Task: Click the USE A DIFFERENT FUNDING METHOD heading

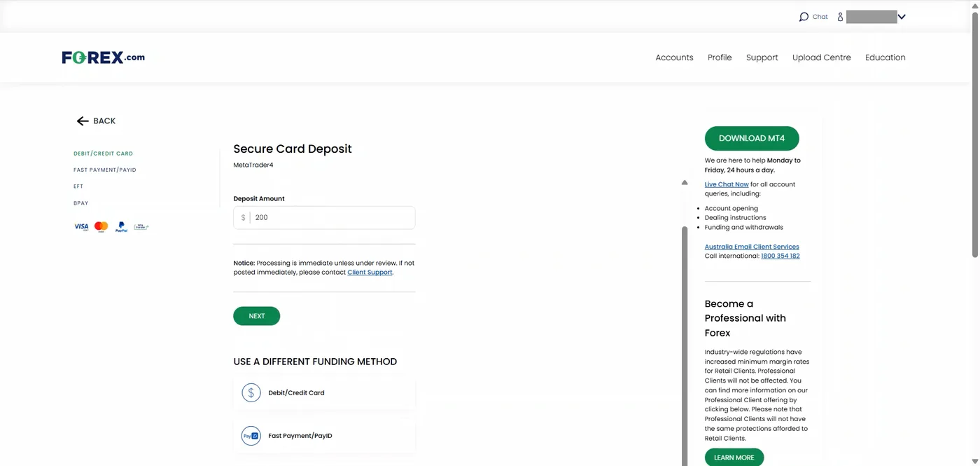Action: tap(315, 362)
